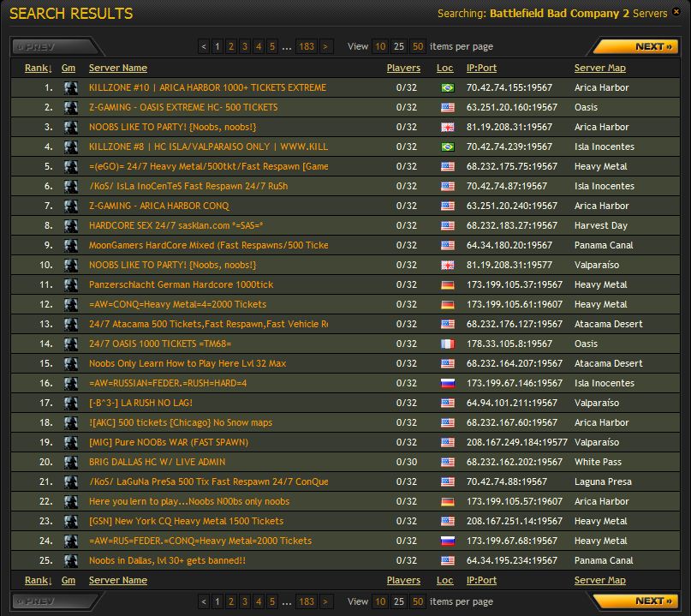691x616 pixels.
Task: Click the Harvest Day map cell
Action: coord(600,226)
